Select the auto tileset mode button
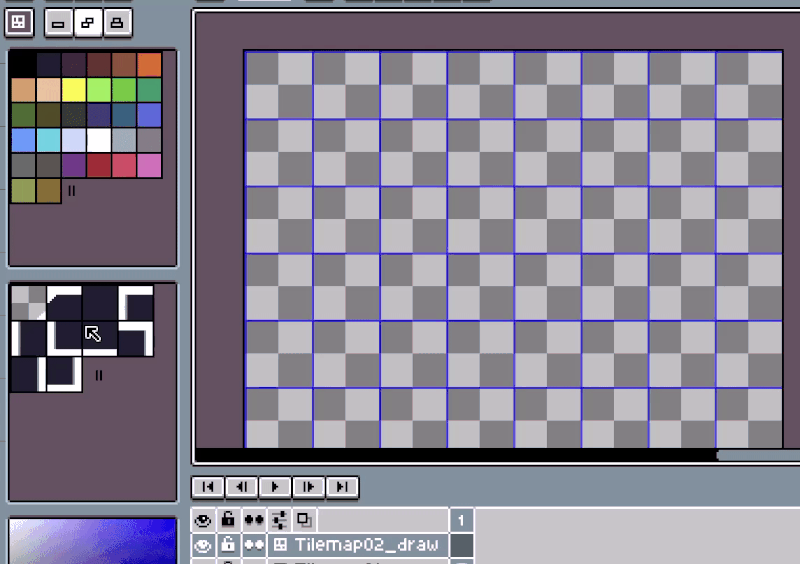 coord(88,21)
